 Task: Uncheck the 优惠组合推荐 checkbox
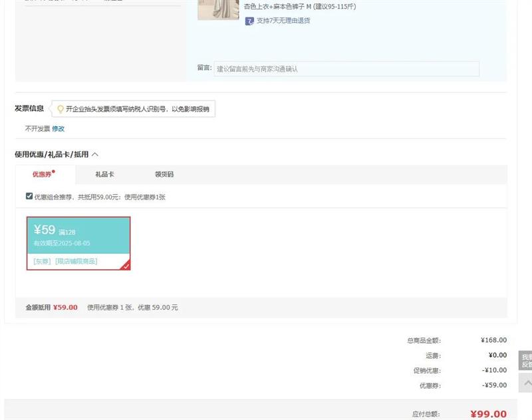(29, 196)
